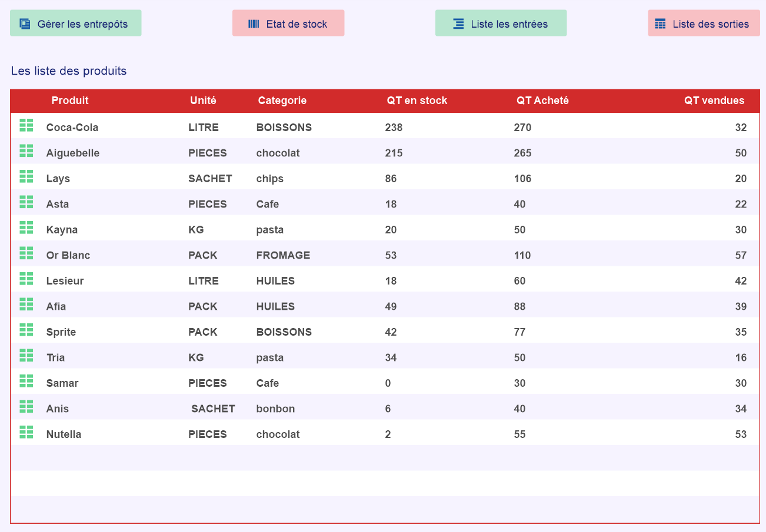Screen dimensions: 766x532
Task: Select the Anis product name
Action: (58, 409)
